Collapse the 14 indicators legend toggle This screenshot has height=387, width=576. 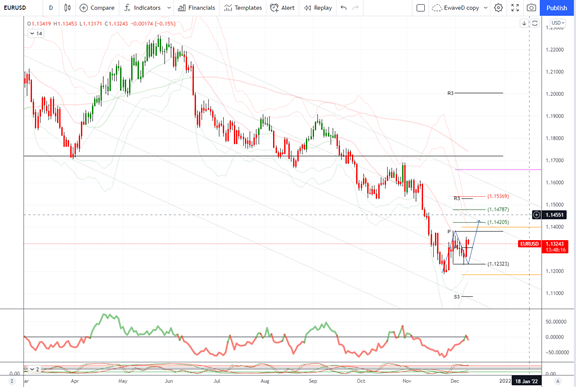pos(36,33)
